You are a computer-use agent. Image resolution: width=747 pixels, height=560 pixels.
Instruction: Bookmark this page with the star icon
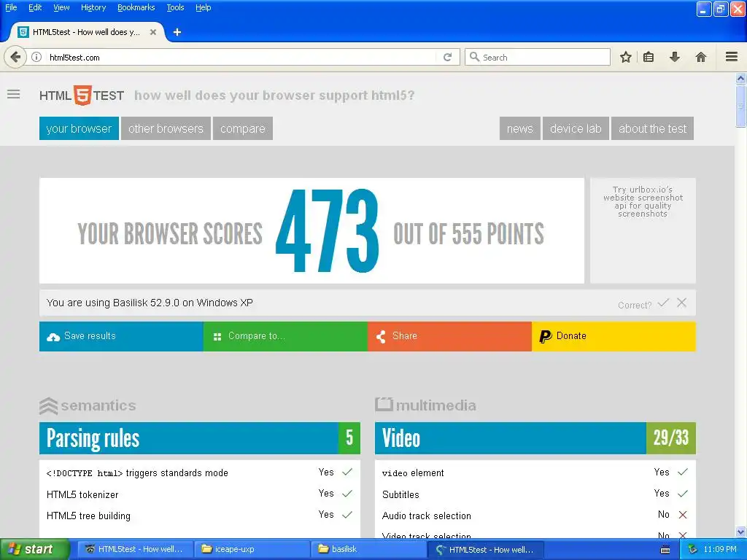tap(625, 57)
